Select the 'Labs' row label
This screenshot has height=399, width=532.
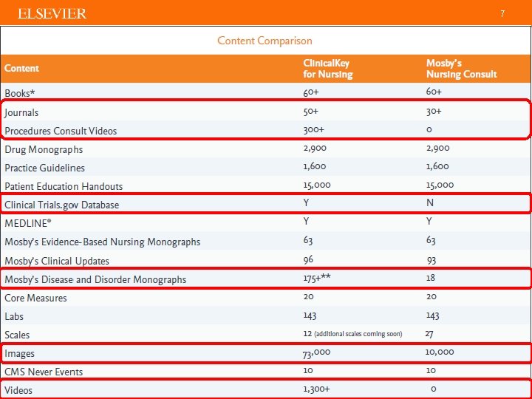coord(14,316)
